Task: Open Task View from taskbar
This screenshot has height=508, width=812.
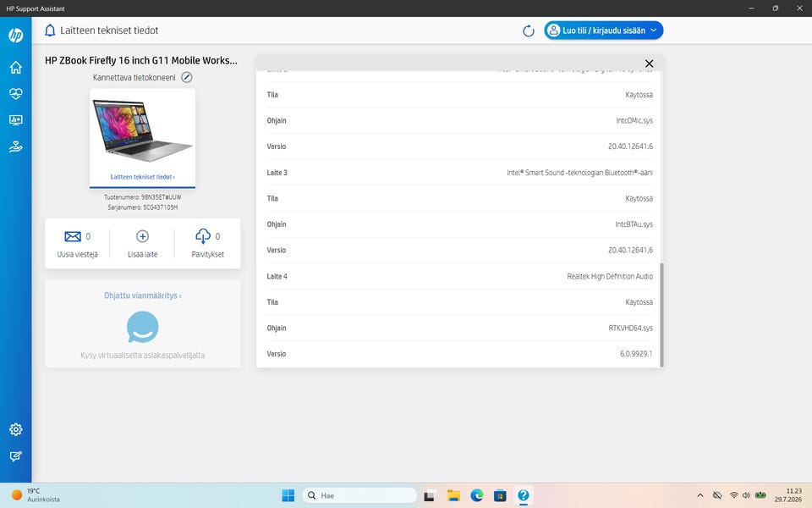Action: (430, 496)
